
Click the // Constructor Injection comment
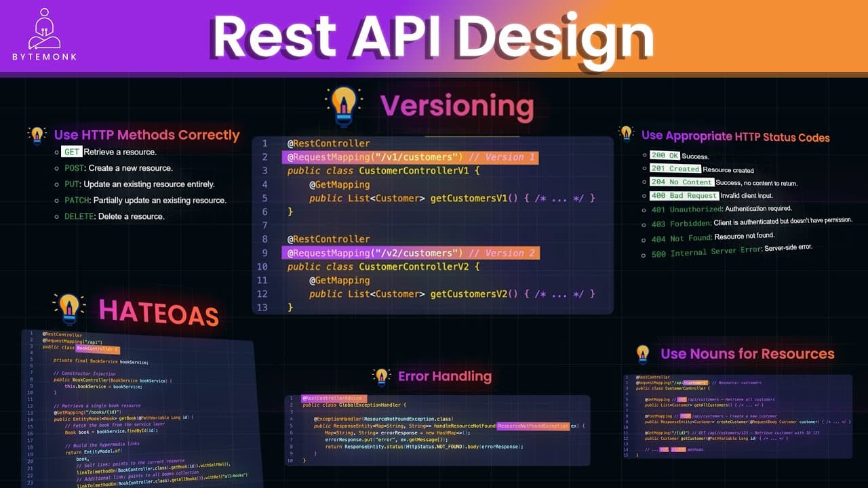(x=85, y=373)
